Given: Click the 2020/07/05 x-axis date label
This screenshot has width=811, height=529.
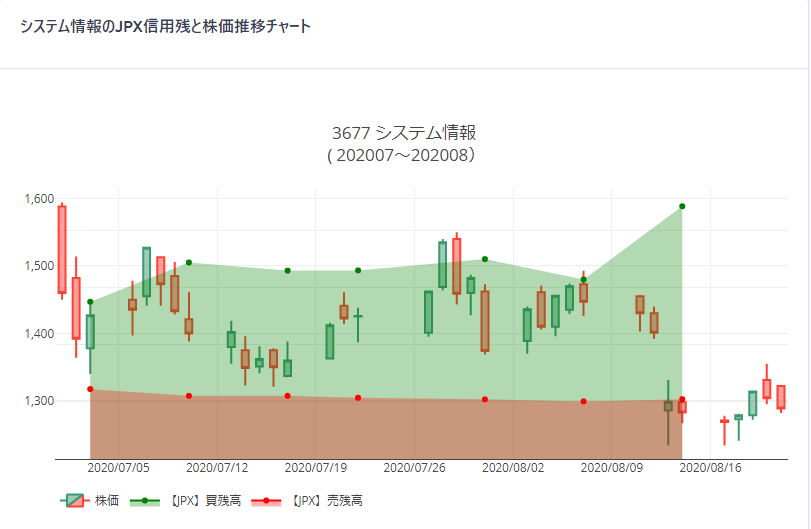Looking at the screenshot, I should tap(119, 467).
